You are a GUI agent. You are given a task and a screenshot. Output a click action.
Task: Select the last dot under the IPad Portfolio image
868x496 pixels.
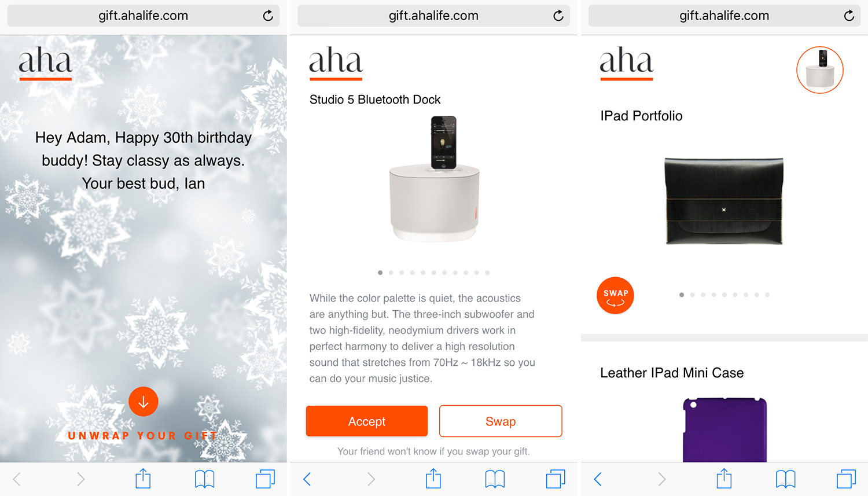point(767,295)
